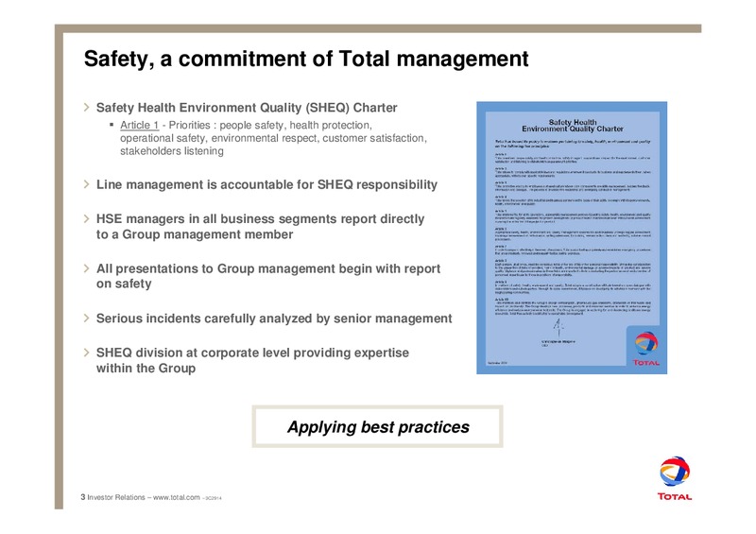This screenshot has height=534, width=756.
Task: Click 'operational safety, environmental respect, customer satisfaction' line
Action: 273,138
